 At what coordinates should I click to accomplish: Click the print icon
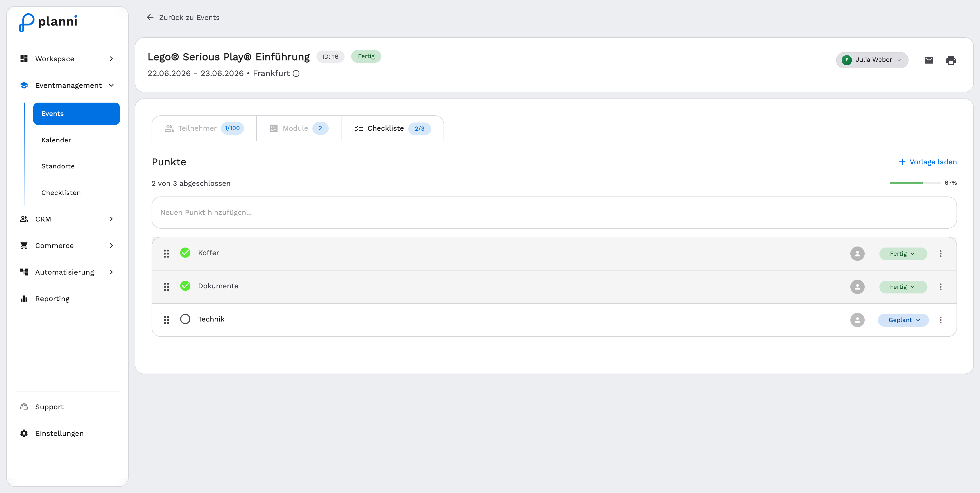click(x=950, y=60)
